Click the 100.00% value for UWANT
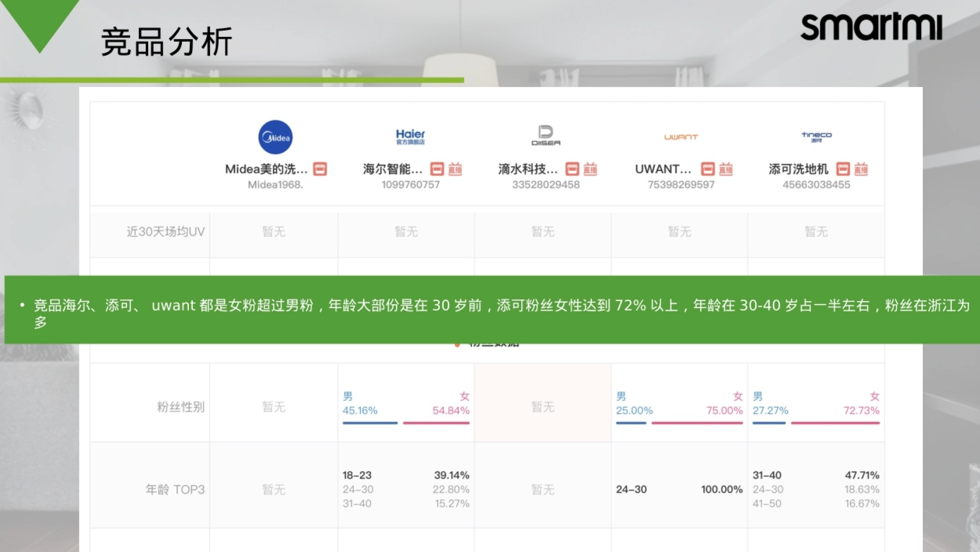Image resolution: width=980 pixels, height=552 pixels. [722, 489]
